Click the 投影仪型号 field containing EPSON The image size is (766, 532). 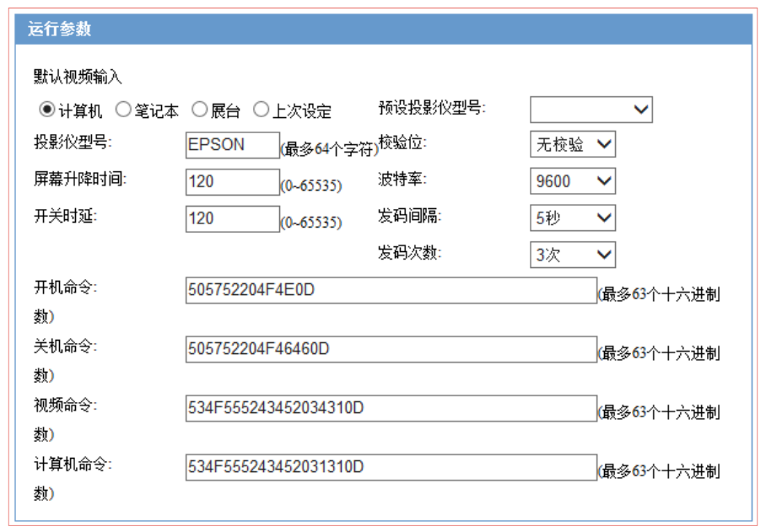point(231,145)
